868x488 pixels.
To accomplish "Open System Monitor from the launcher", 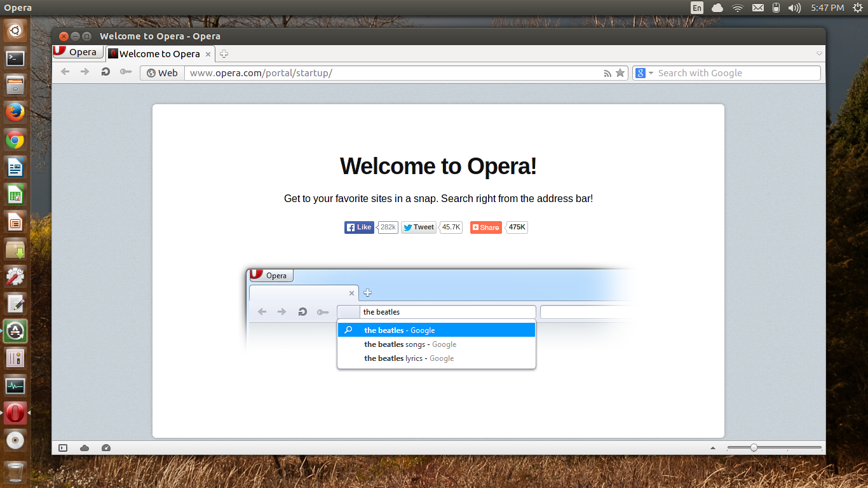I will click(x=15, y=386).
